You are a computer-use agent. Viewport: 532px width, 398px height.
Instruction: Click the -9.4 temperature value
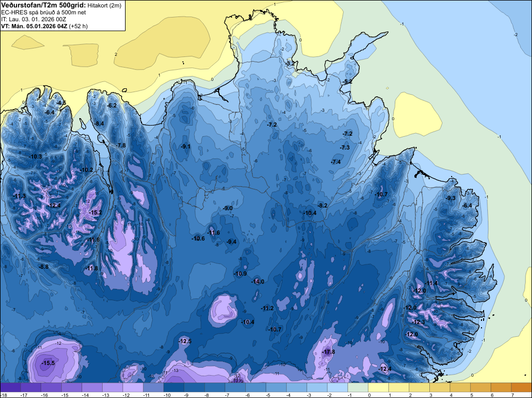pyautogui.click(x=231, y=241)
